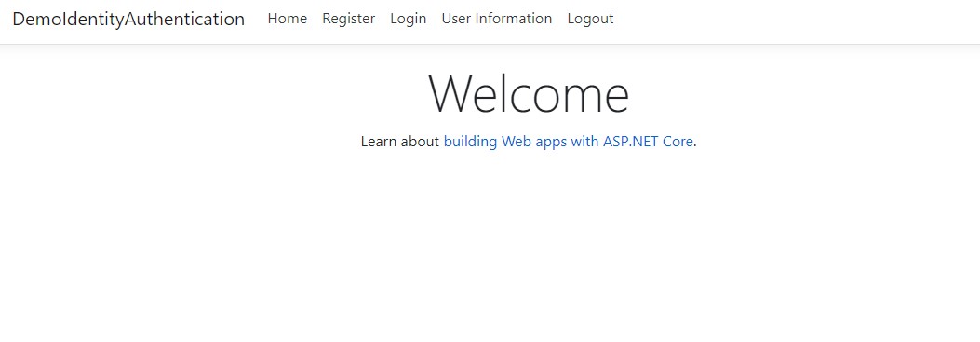View the User Information page
Viewport: 980px width, 342px height.
[496, 19]
